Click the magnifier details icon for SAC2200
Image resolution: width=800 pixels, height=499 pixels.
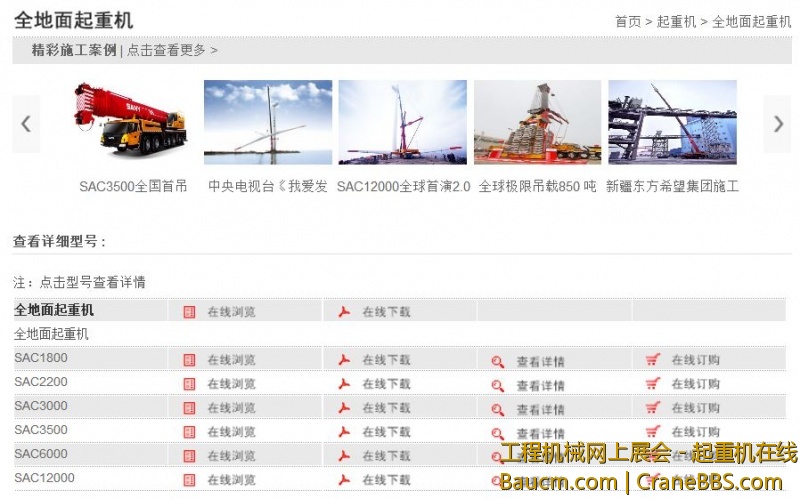[x=498, y=386]
